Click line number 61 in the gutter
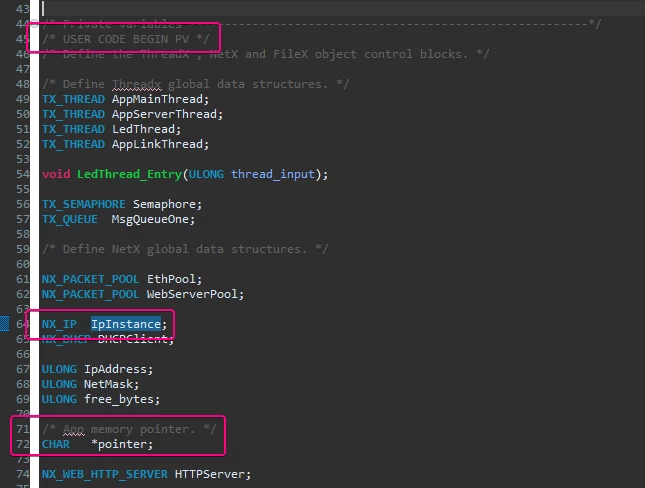Viewport: 645px width, 488px height. pyautogui.click(x=23, y=279)
